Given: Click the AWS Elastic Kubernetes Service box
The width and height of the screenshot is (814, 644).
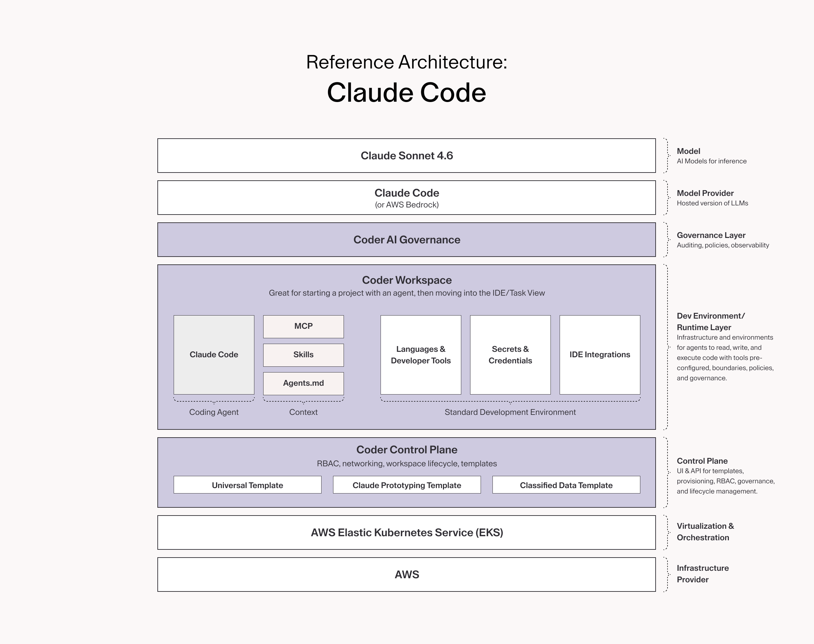Looking at the screenshot, I should pyautogui.click(x=407, y=532).
